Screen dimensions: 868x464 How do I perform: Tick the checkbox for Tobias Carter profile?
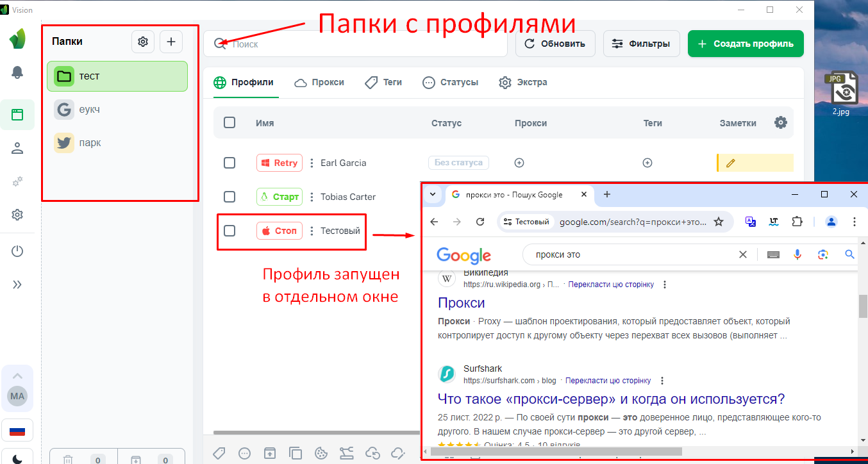point(230,196)
